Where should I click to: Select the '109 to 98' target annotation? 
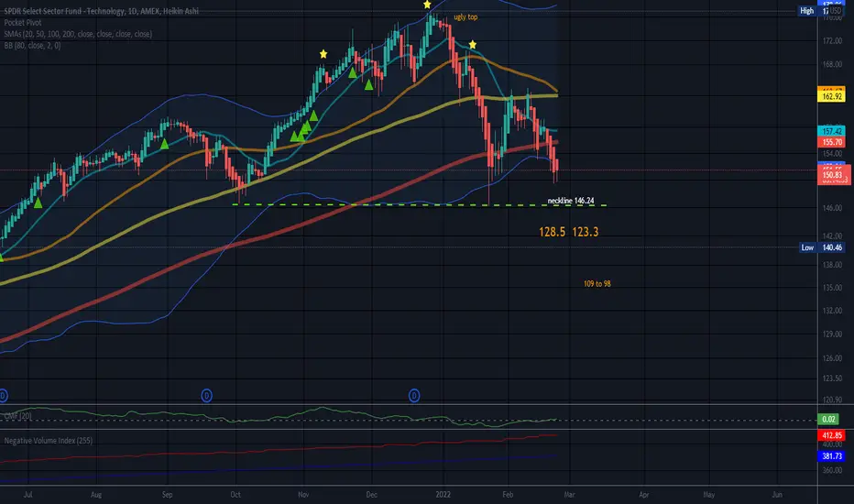(x=597, y=283)
